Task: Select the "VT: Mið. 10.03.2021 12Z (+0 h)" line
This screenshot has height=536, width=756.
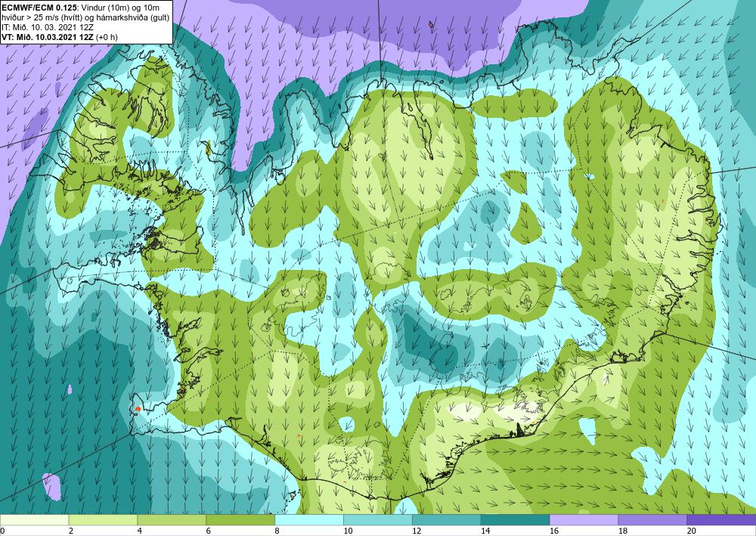Action: point(59,37)
